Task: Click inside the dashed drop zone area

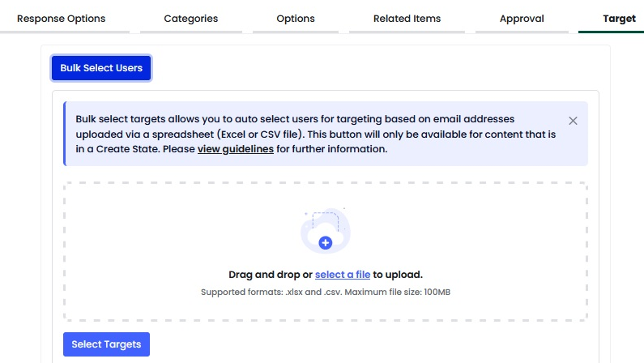Action: point(326,251)
